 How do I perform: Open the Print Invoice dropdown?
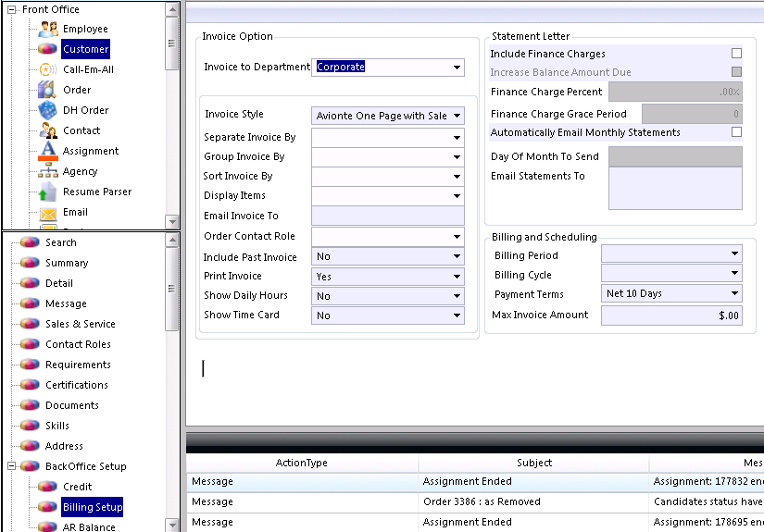[x=457, y=277]
